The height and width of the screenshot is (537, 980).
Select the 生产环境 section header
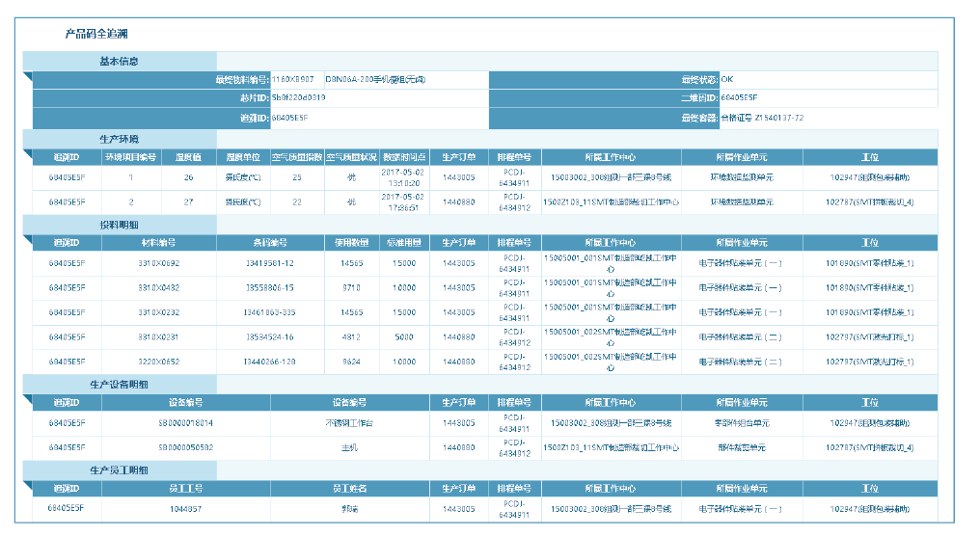[119, 139]
